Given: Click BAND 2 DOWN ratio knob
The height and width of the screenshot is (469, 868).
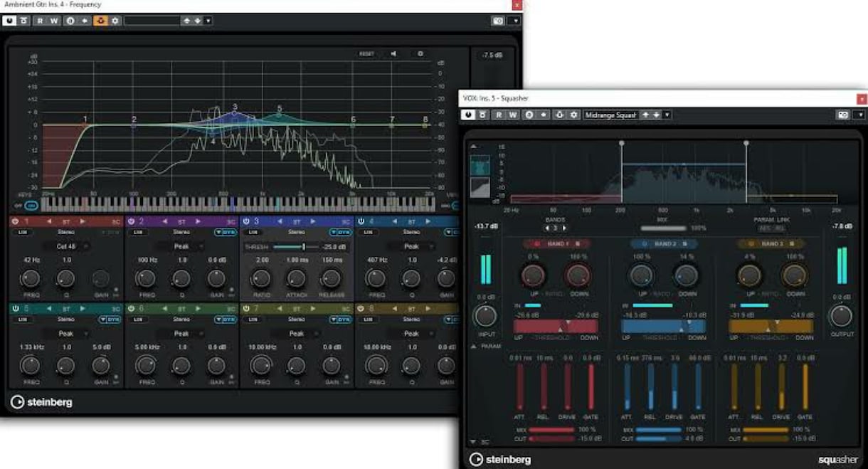Looking at the screenshot, I should (686, 275).
